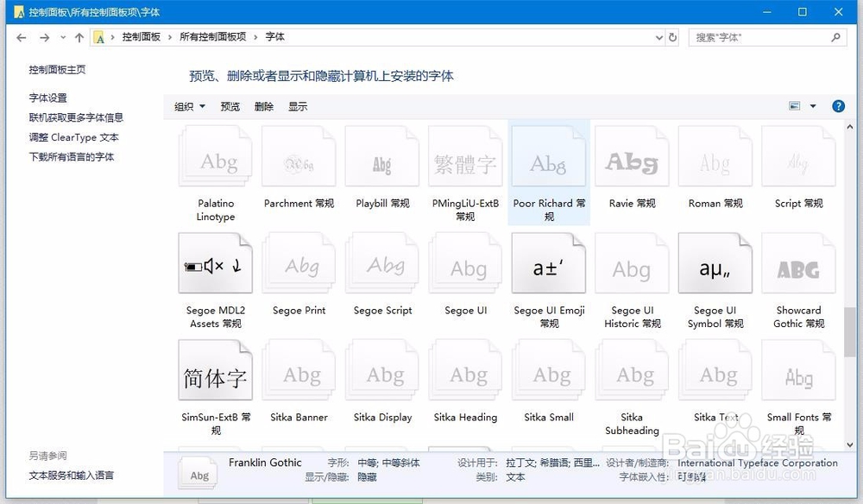
Task: Expand the chevron after 控制面板 in breadcrumb
Action: [x=169, y=37]
